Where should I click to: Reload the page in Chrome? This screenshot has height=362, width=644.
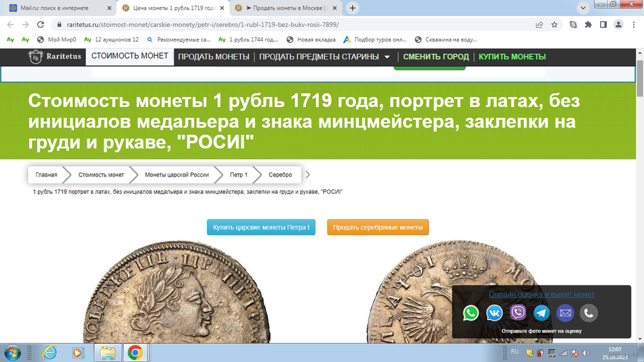tap(40, 24)
